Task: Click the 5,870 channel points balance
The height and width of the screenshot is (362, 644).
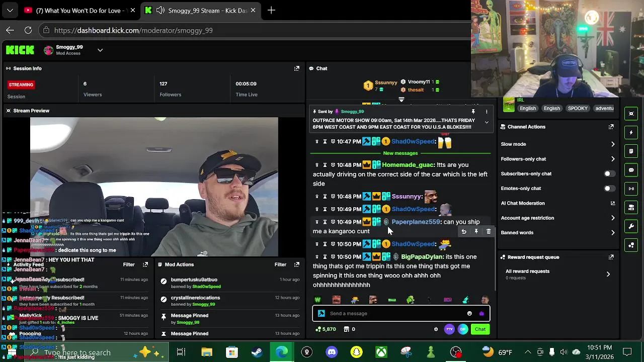Action: (x=326, y=329)
